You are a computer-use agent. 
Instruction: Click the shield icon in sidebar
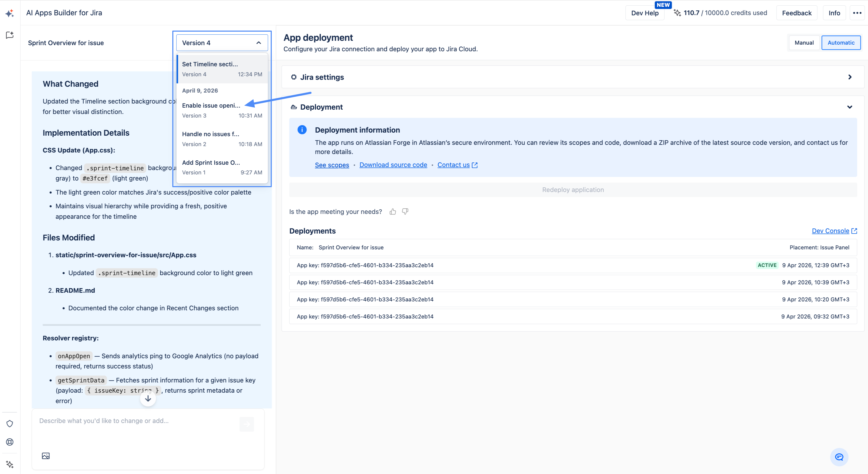pyautogui.click(x=10, y=424)
